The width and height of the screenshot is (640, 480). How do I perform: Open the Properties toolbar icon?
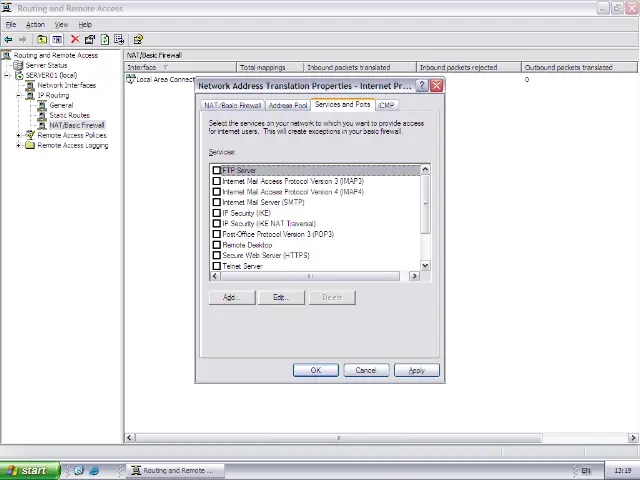[x=89, y=40]
